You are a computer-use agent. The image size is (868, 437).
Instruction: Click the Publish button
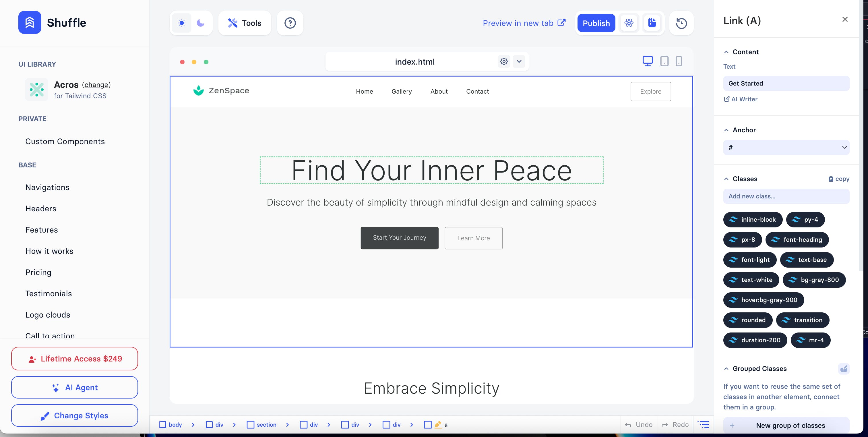click(596, 23)
